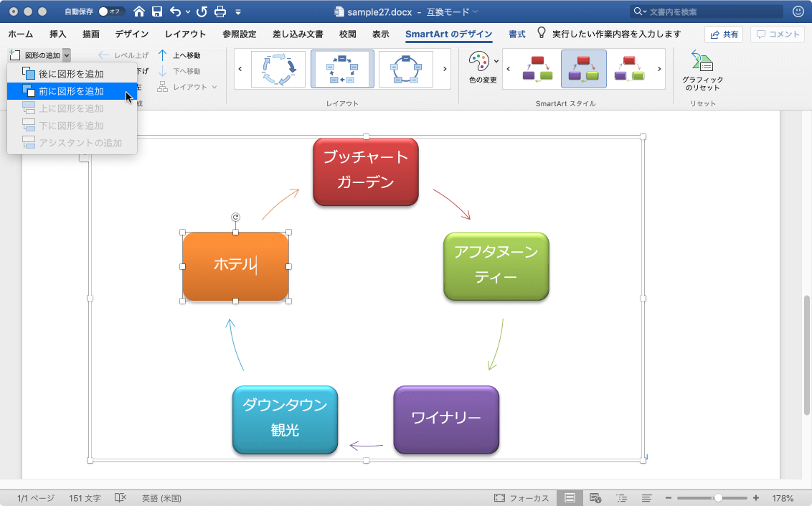The width and height of the screenshot is (812, 506).
Task: Click the Undo arrow icon
Action: (x=176, y=11)
